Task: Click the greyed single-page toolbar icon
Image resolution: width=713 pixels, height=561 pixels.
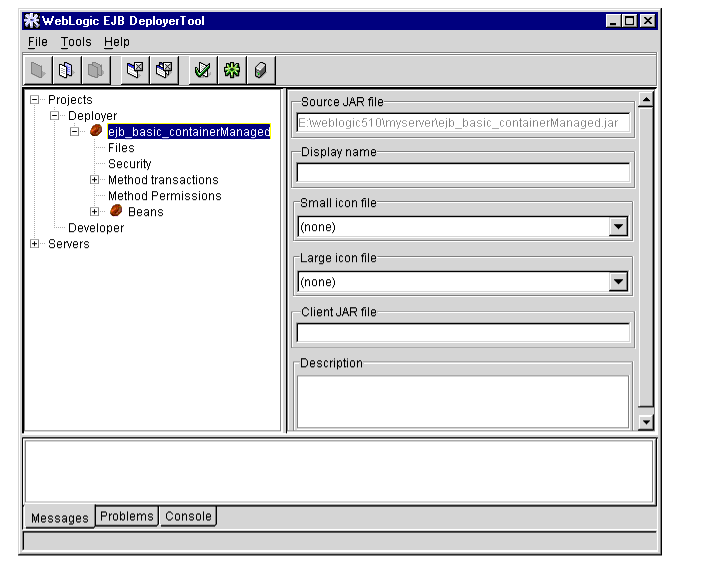Action: (38, 70)
